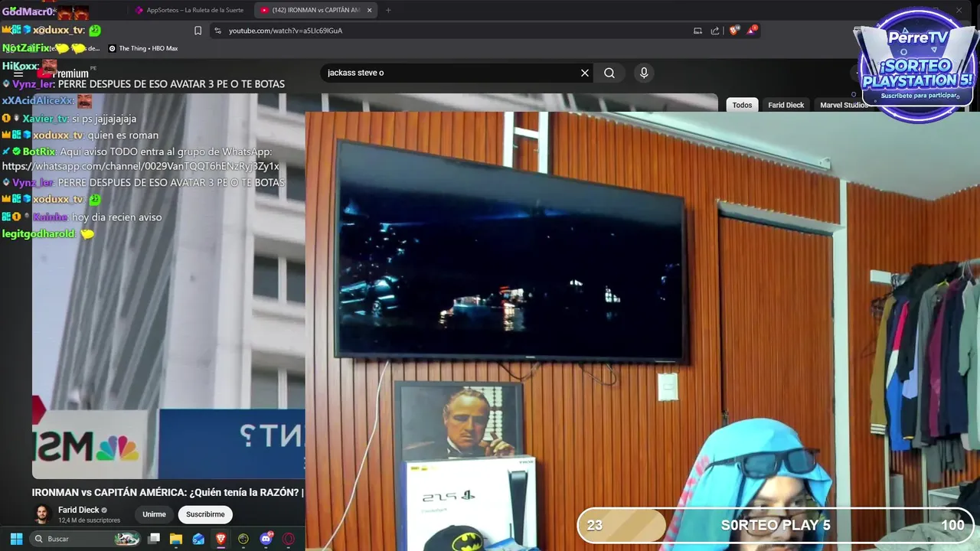The height and width of the screenshot is (551, 980).
Task: Switch to the AppSorteos – La Ruleta tab
Action: [189, 10]
